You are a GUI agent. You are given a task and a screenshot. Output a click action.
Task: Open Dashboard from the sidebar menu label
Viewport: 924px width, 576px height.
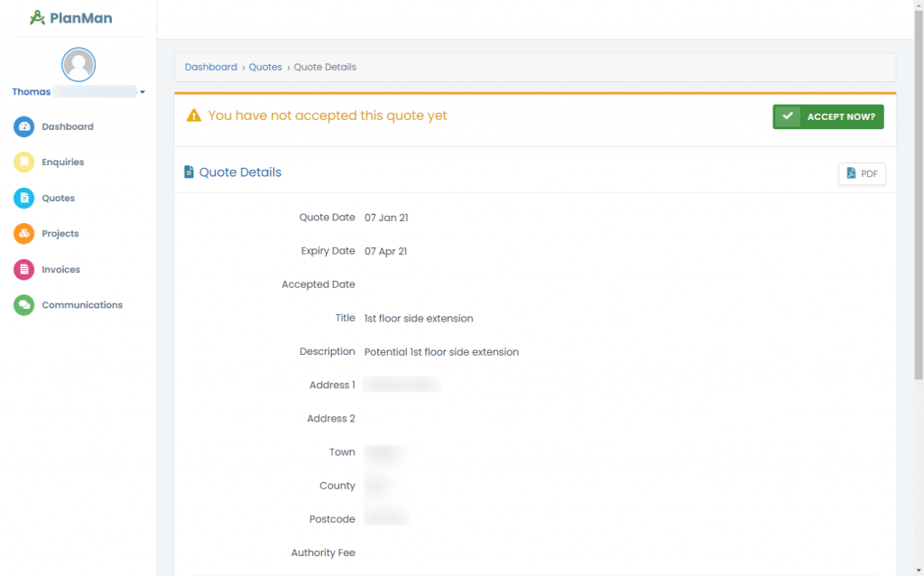click(68, 126)
